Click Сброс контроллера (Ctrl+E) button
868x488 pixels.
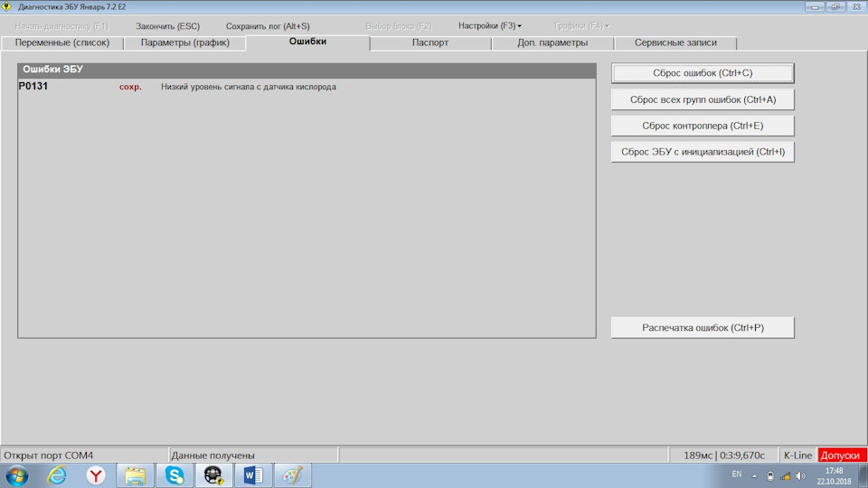click(x=703, y=126)
